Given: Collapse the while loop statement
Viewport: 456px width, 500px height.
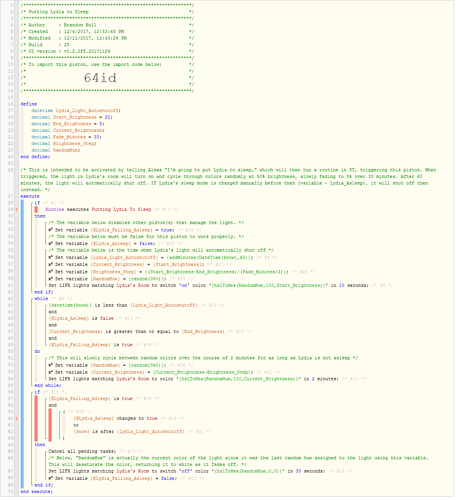Looking at the screenshot, I should point(41,299).
